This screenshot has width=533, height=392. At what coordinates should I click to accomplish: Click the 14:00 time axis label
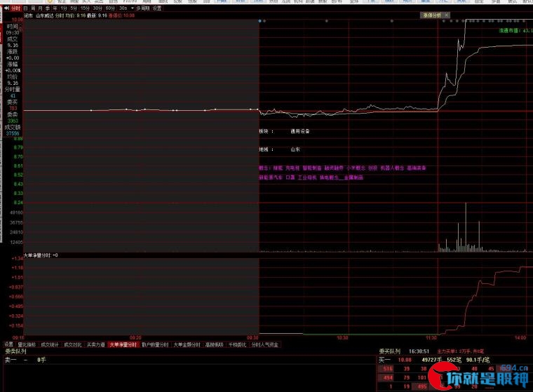click(x=520, y=337)
